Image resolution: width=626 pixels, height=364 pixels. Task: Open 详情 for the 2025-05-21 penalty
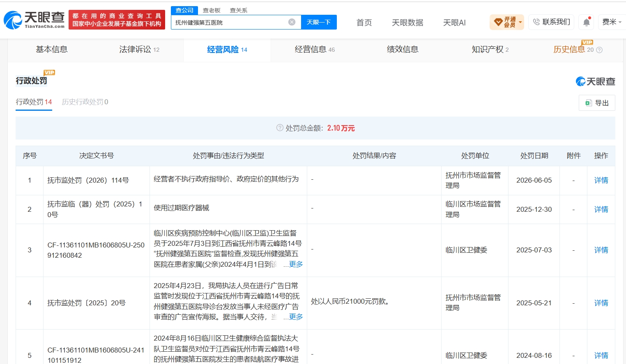(601, 303)
